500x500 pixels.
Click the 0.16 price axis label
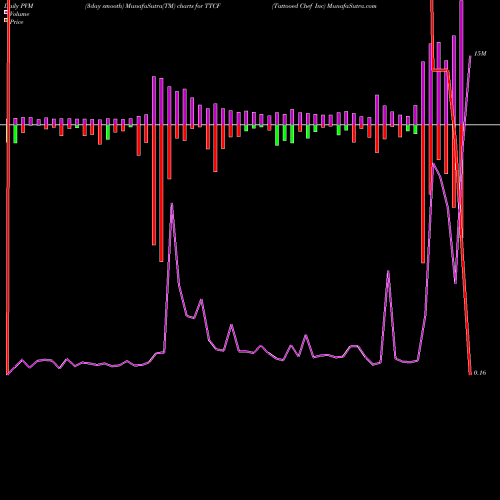point(480,373)
